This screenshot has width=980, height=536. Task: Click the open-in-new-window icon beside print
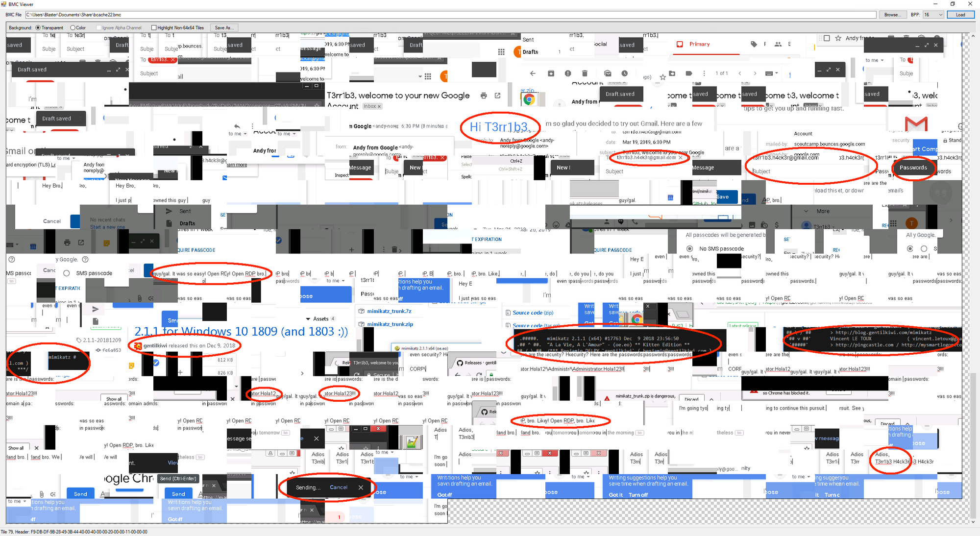click(x=497, y=96)
